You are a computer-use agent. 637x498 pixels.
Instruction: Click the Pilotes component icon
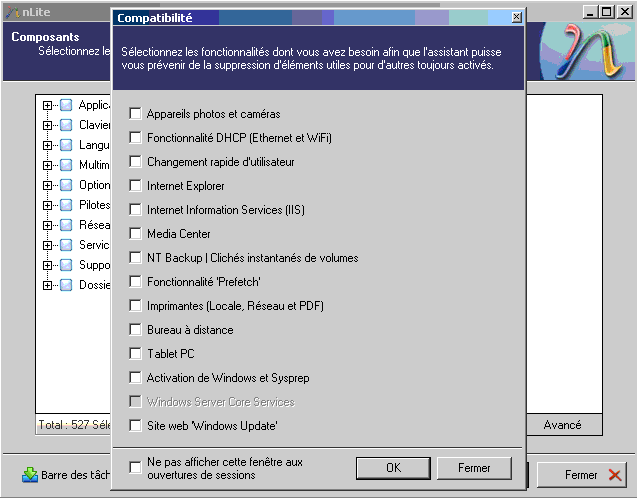[66, 205]
